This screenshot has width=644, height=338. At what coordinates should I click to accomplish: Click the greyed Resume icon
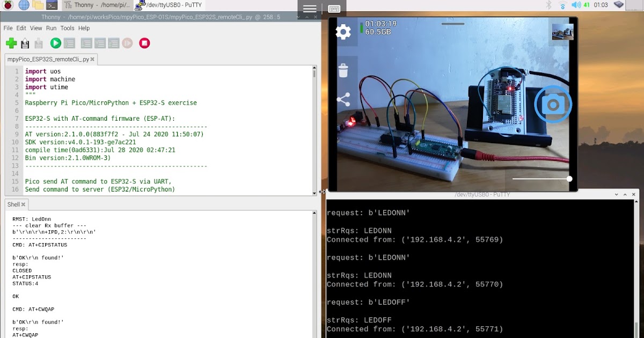[127, 43]
